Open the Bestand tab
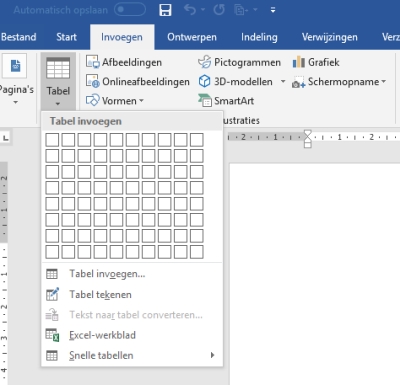The image size is (400, 385). tap(19, 37)
